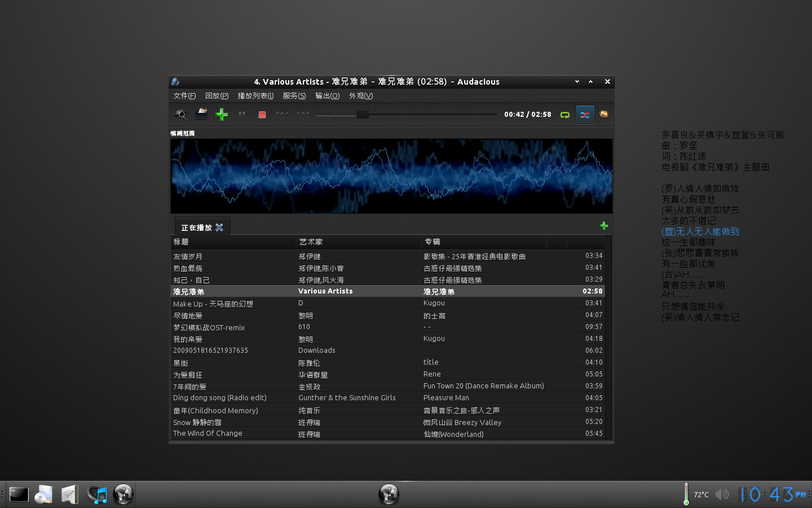Skip to the previous track
The width and height of the screenshot is (812, 508).
pos(283,114)
